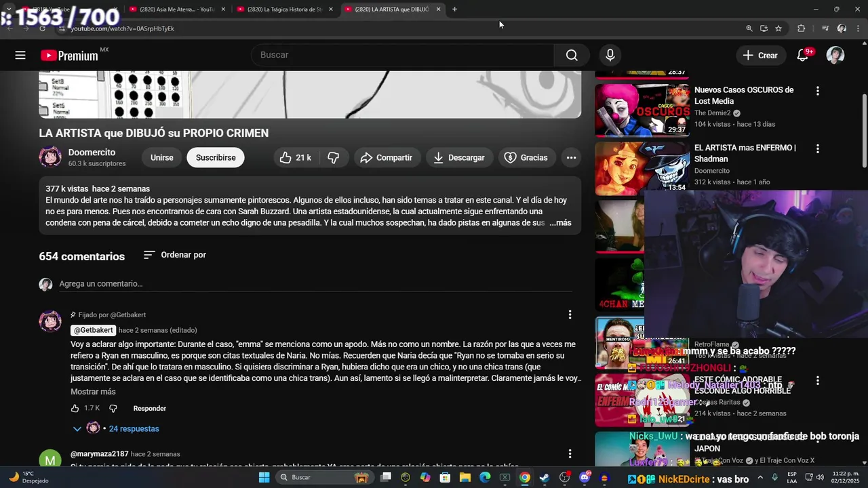Open the YouTube hamburger guide menu

tap(20, 56)
